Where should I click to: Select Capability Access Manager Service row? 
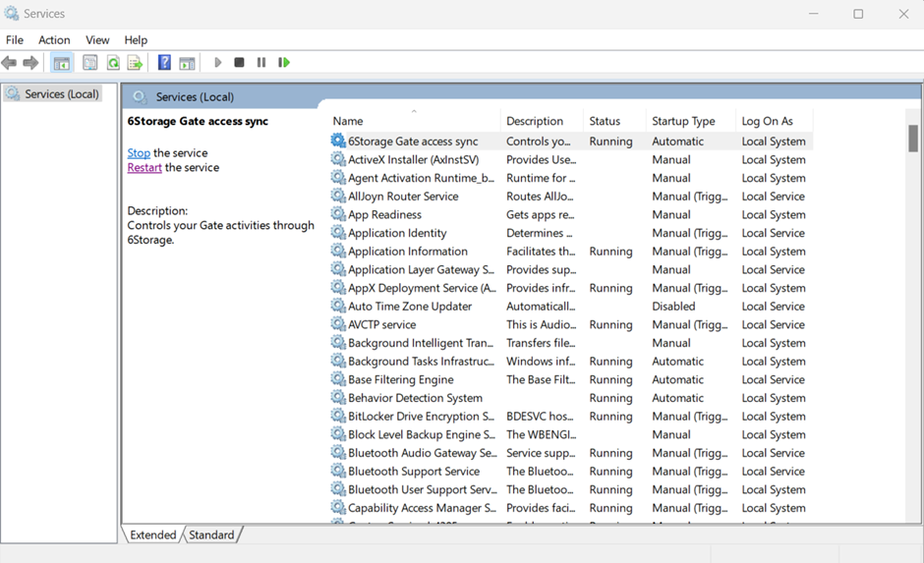pyautogui.click(x=571, y=508)
